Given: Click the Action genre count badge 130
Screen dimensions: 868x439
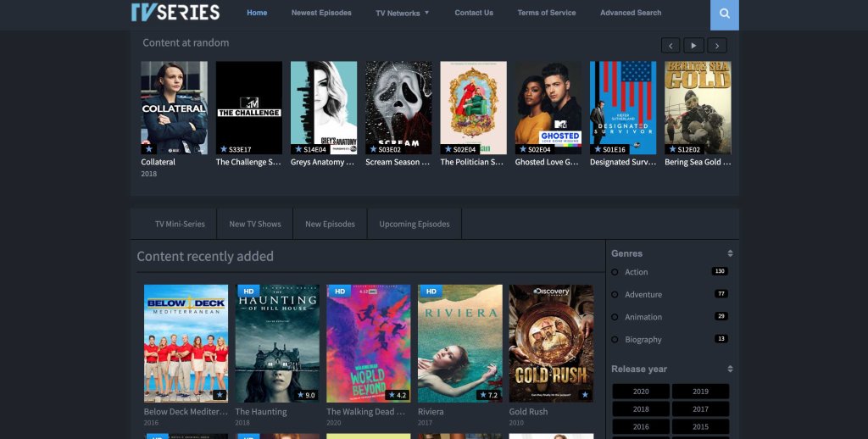Looking at the screenshot, I should click(720, 271).
